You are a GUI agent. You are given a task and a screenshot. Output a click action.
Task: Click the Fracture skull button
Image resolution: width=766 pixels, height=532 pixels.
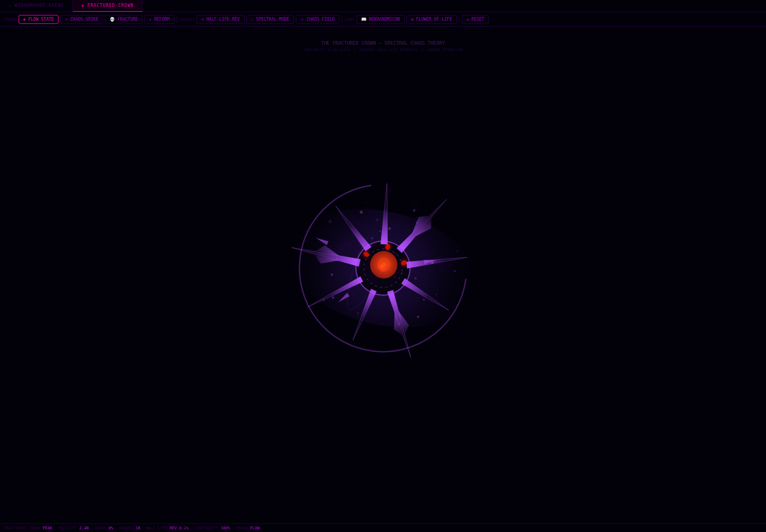pos(123,19)
